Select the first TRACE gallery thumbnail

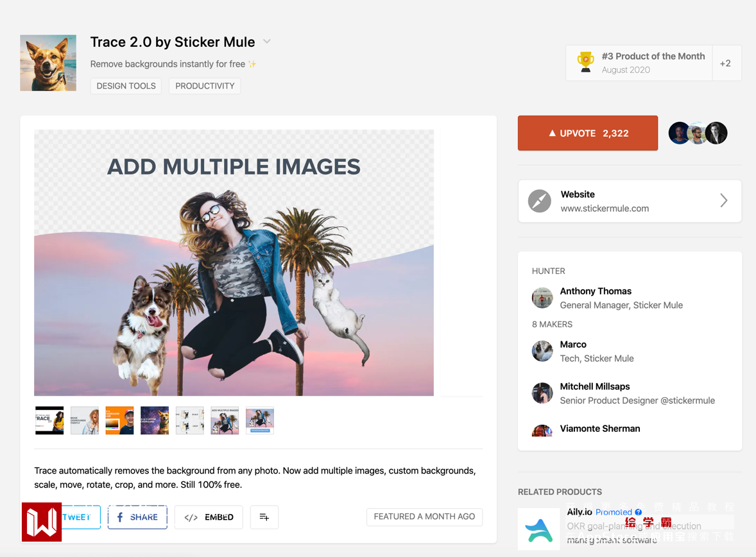(x=49, y=420)
